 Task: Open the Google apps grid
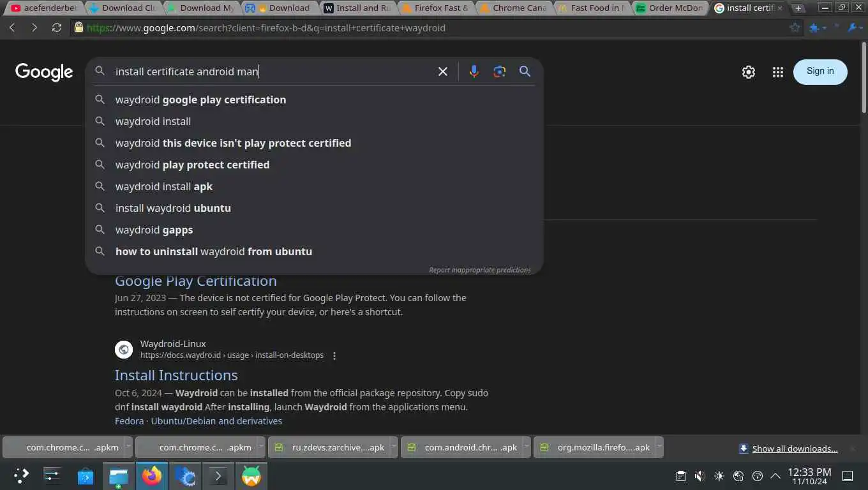point(777,72)
